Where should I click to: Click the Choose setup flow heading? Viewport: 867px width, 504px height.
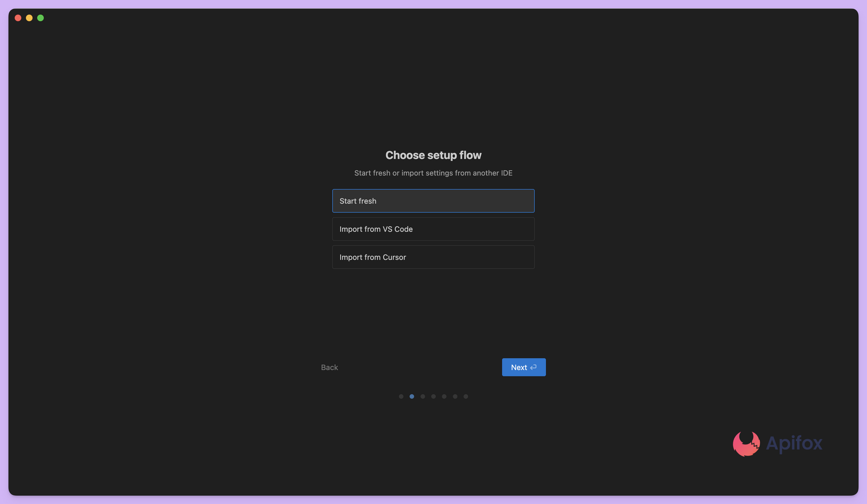click(x=433, y=155)
